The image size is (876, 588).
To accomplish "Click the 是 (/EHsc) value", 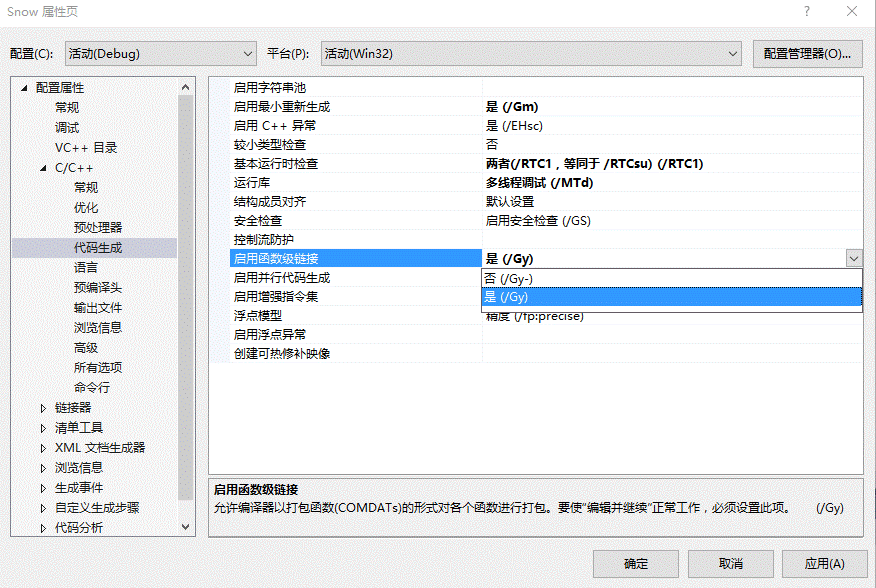I will point(514,126).
